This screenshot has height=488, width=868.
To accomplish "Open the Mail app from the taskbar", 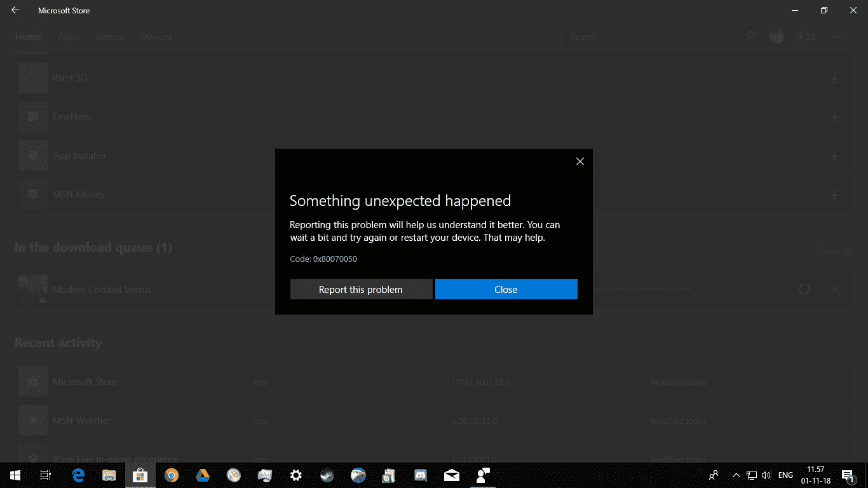I will pos(452,475).
